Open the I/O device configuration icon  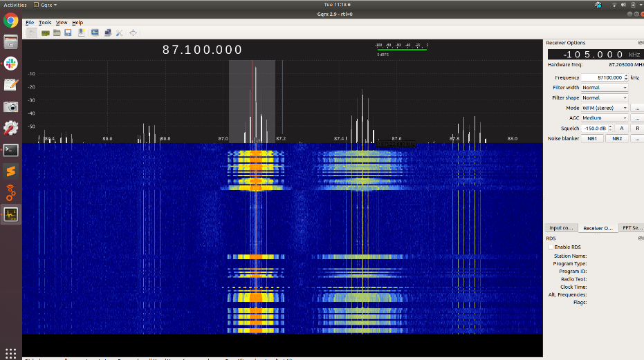pos(45,32)
